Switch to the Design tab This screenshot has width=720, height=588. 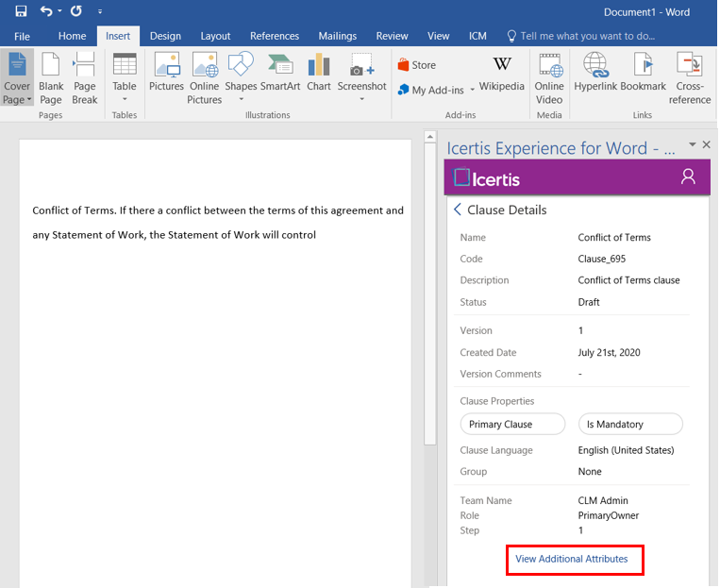click(x=165, y=36)
